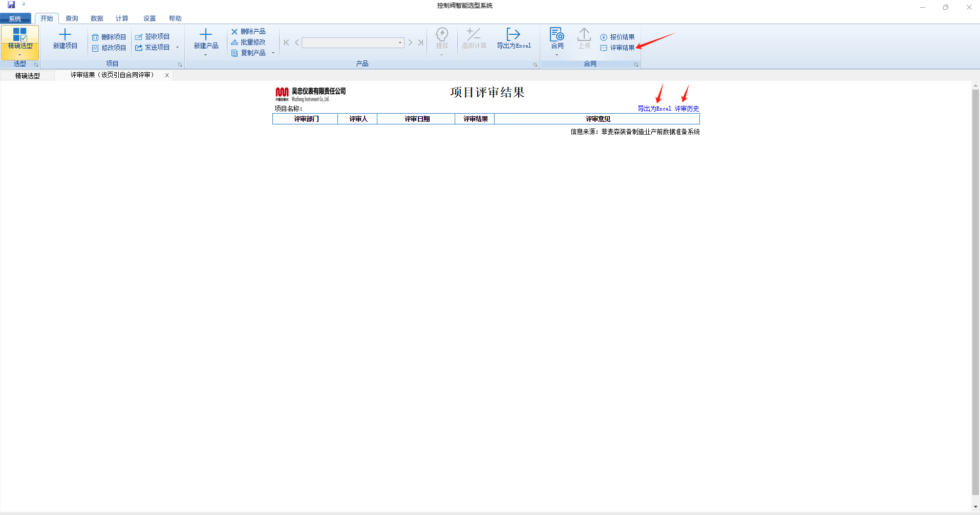Expand the 合同 button dropdown
Image resolution: width=980 pixels, height=515 pixels.
[557, 55]
